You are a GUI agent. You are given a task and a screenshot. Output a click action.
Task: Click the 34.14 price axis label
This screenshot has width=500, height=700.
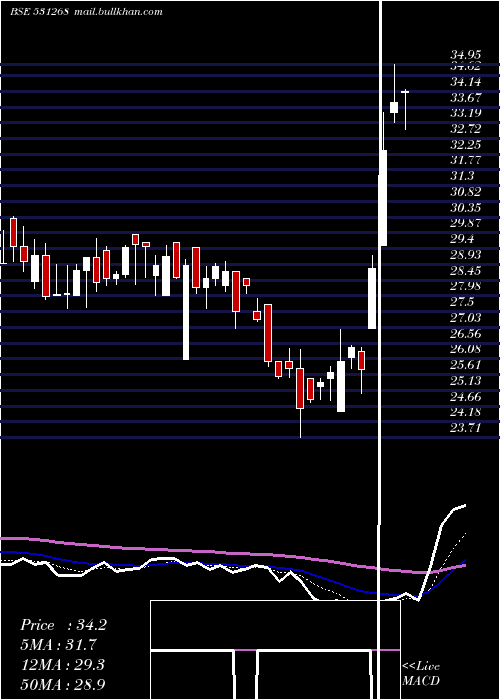coord(466,82)
